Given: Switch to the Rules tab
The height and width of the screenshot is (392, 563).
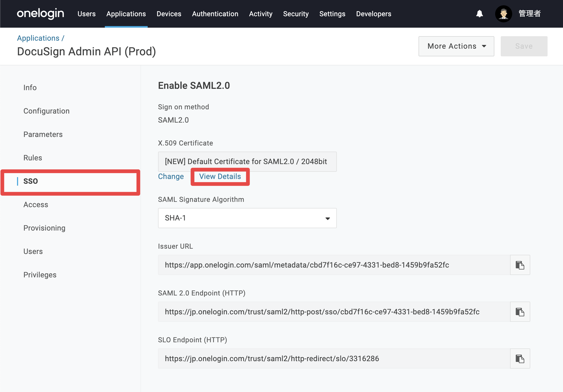Looking at the screenshot, I should [33, 158].
